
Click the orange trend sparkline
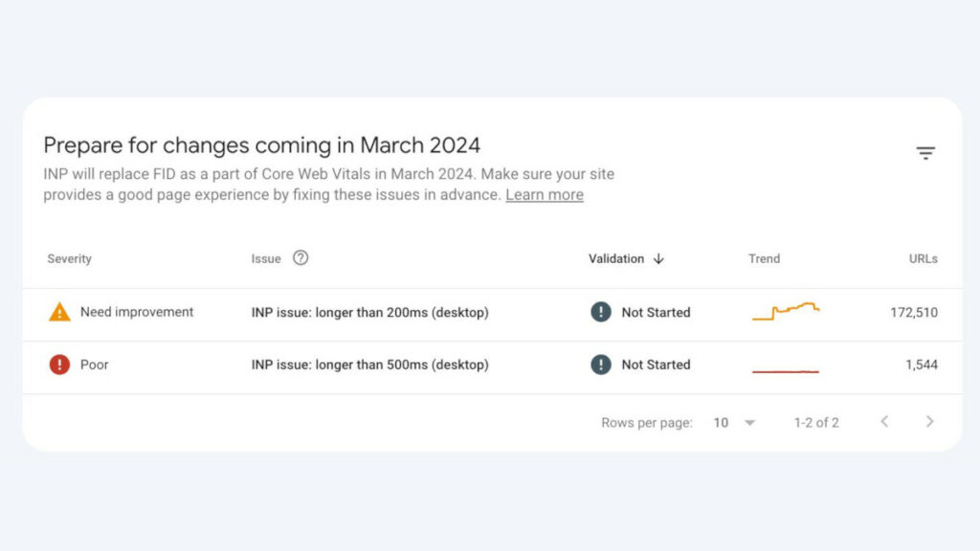(x=786, y=311)
